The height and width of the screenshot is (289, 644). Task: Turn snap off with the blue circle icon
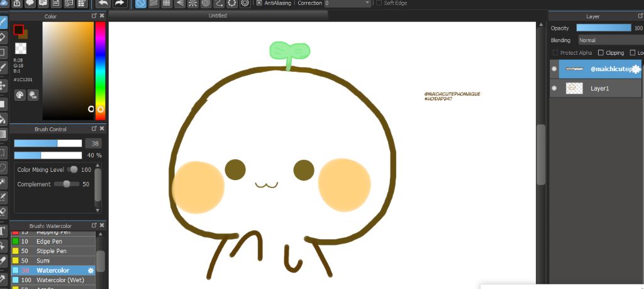[140, 3]
